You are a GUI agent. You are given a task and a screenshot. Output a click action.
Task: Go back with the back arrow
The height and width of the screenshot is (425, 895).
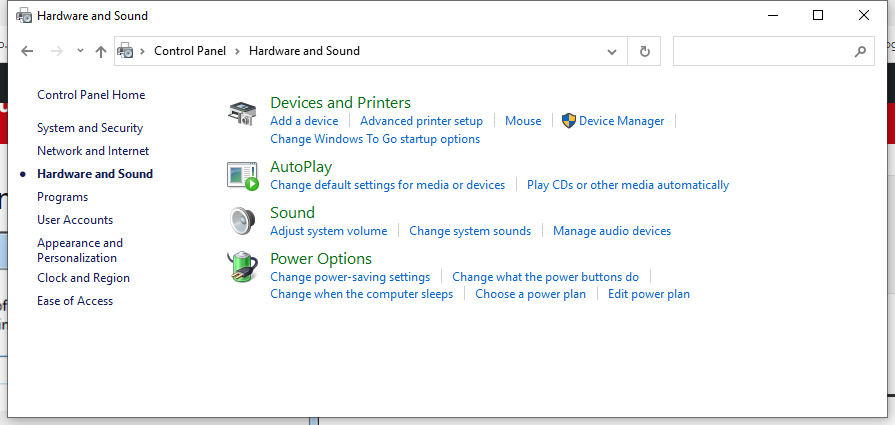click(27, 51)
